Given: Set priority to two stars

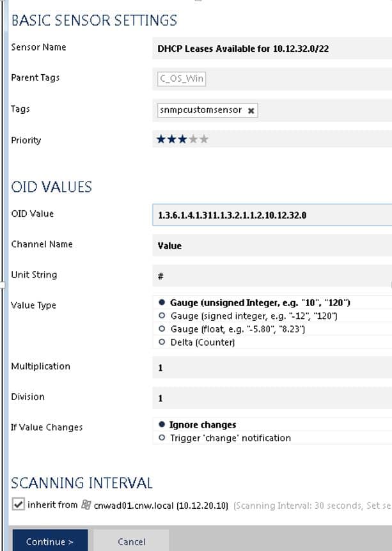Looking at the screenshot, I should click(172, 139).
